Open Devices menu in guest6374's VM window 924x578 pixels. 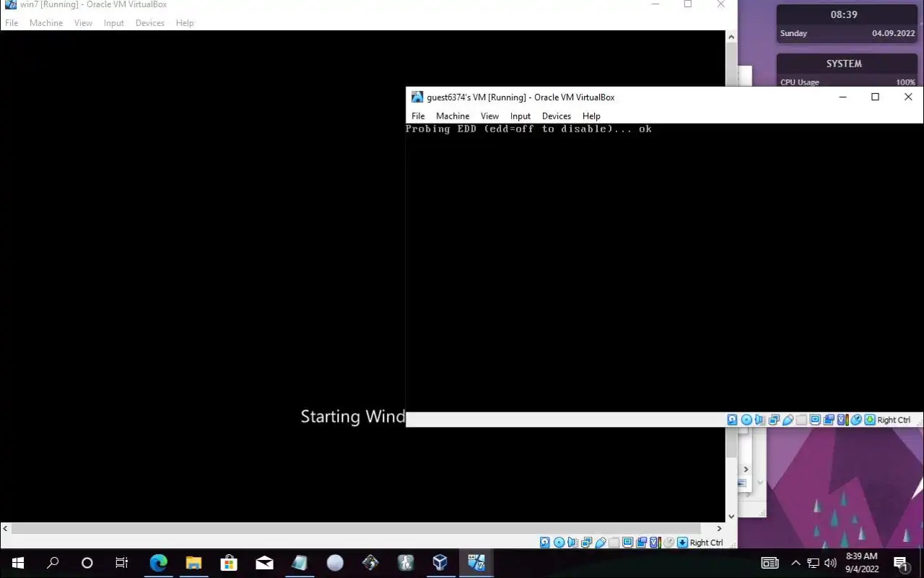click(557, 116)
